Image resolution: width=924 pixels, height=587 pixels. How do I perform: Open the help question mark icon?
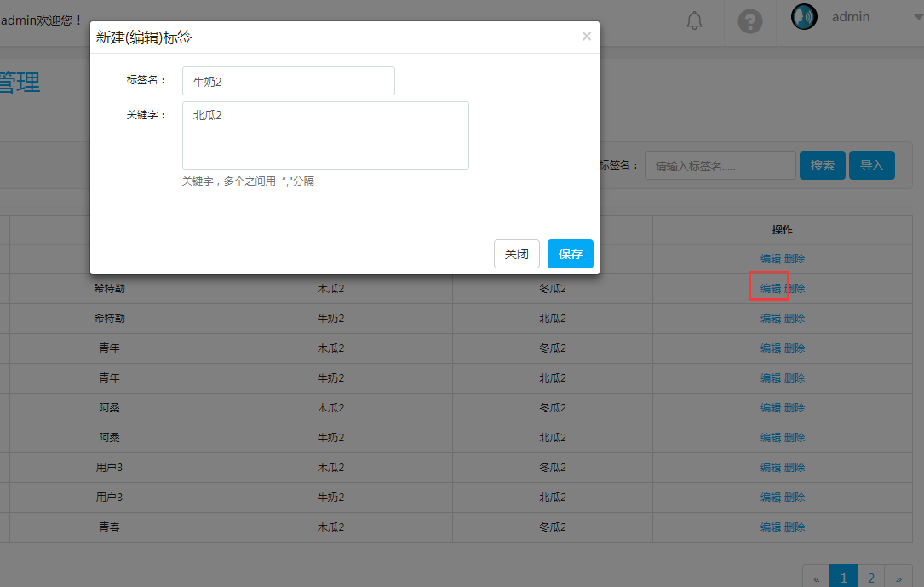[749, 21]
